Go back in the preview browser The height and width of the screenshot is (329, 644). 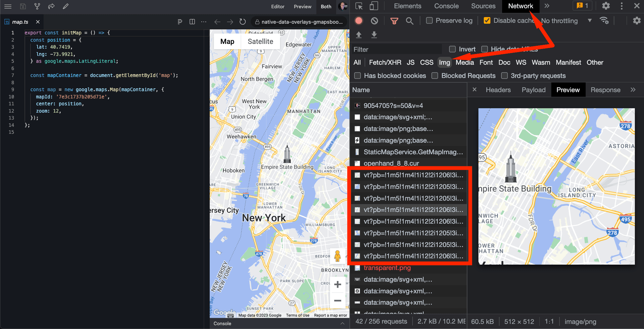[x=217, y=22]
